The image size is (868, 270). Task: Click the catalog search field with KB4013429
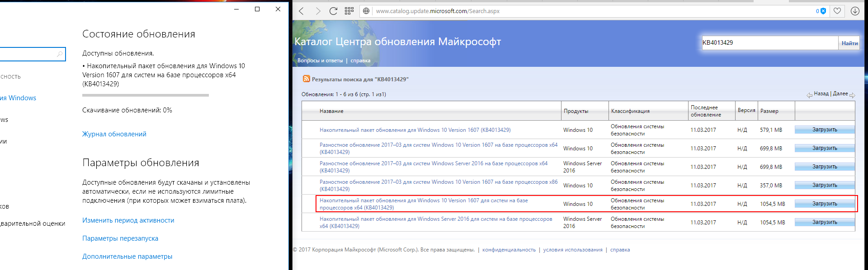769,43
